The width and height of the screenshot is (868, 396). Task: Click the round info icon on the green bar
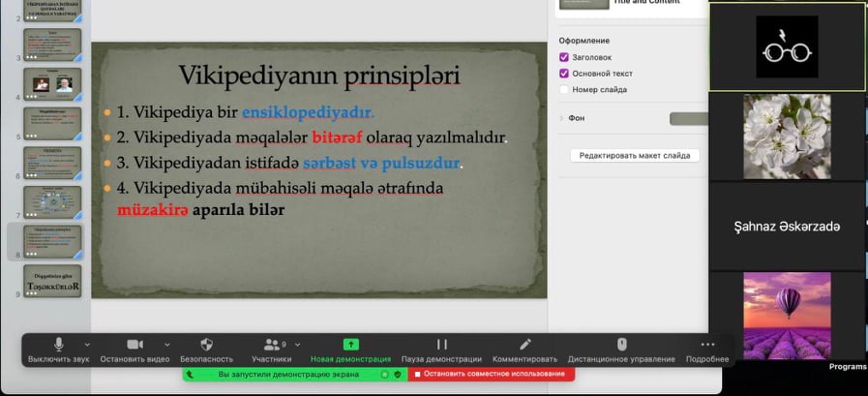pyautogui.click(x=385, y=375)
